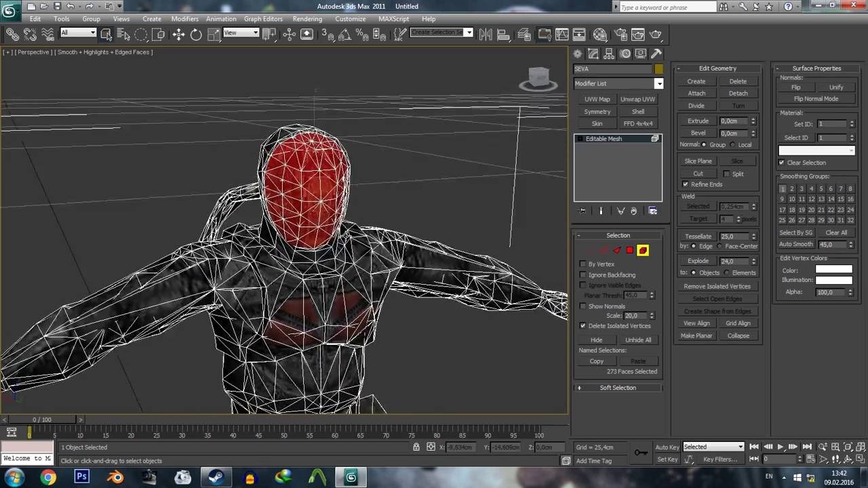Click the Auto Smooth button
Image resolution: width=868 pixels, height=488 pixels.
(796, 244)
